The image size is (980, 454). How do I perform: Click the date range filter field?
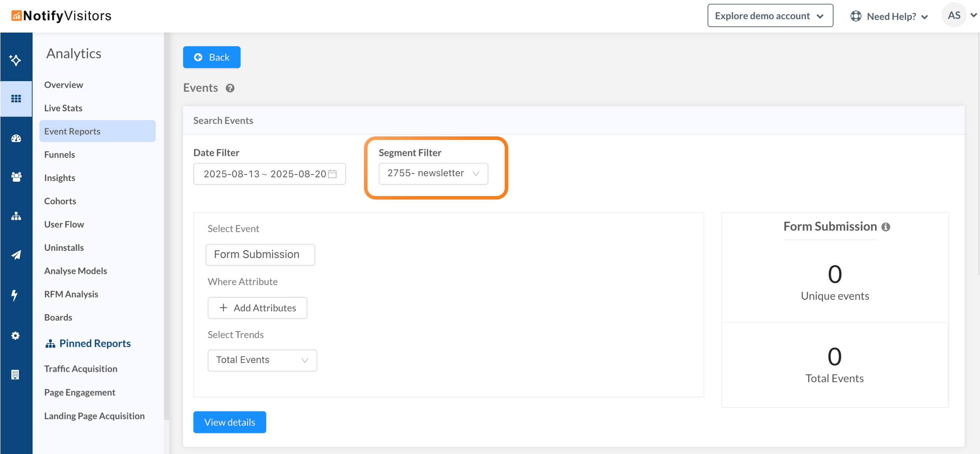click(269, 174)
